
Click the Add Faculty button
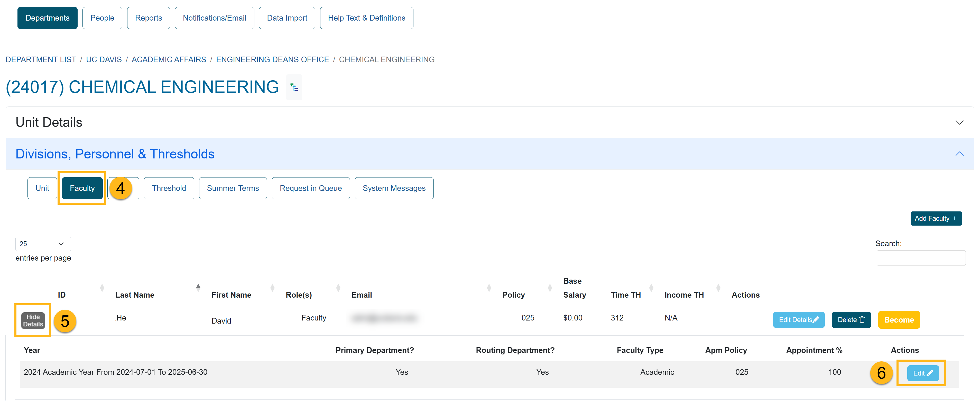(x=936, y=218)
